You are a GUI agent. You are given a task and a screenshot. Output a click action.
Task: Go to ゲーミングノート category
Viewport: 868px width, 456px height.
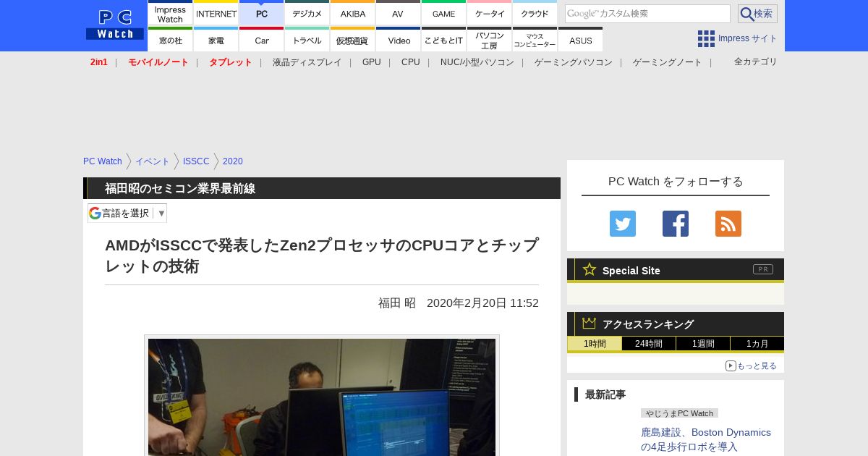668,62
